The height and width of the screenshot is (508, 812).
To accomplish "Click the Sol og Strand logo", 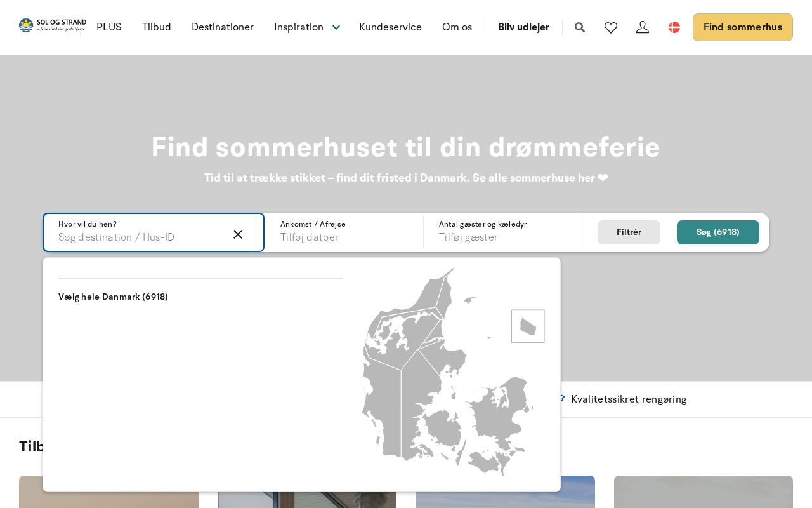I will coord(52,26).
